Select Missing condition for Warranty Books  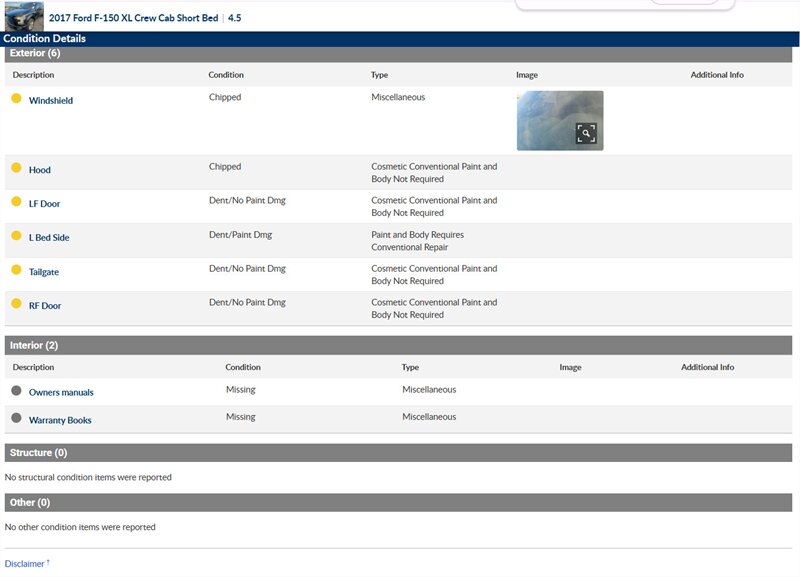(241, 417)
